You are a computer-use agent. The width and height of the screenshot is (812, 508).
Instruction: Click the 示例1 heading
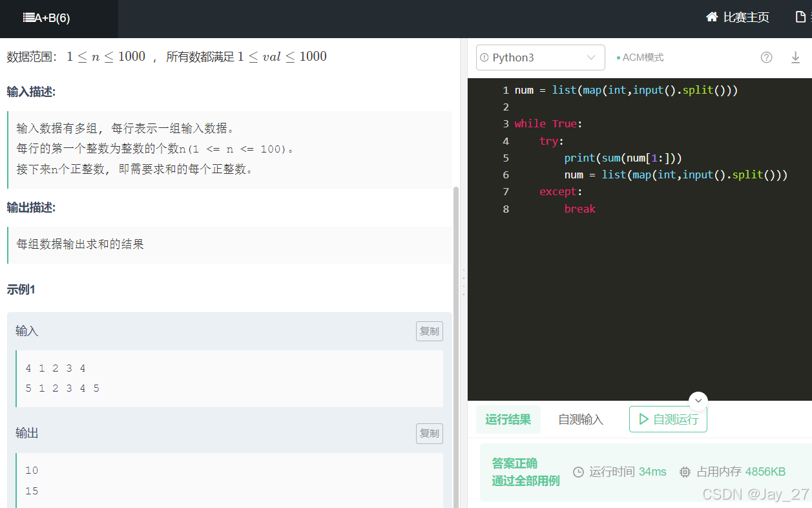21,290
